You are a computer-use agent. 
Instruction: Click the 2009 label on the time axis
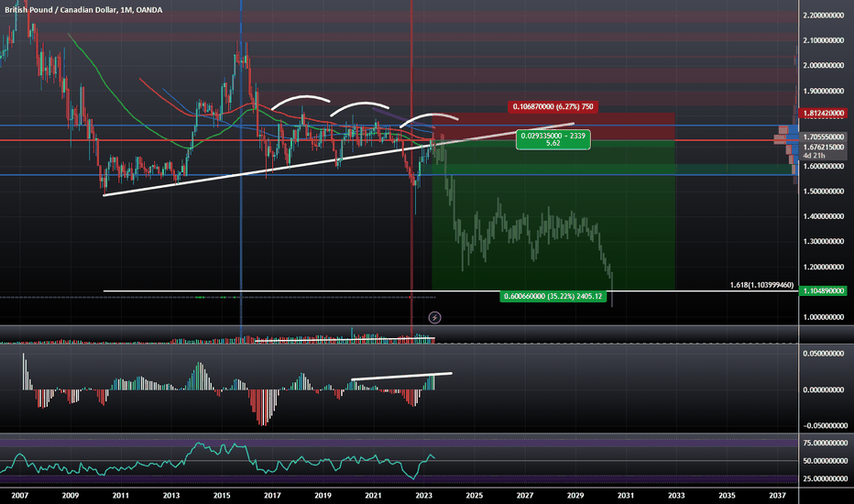tap(71, 495)
